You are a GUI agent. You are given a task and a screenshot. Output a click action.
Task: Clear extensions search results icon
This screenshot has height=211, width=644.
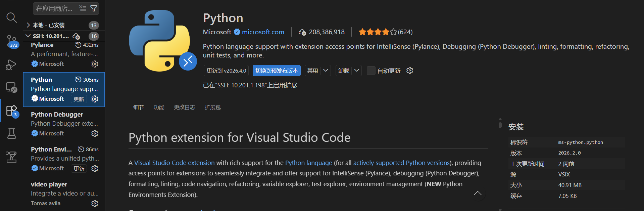(83, 8)
